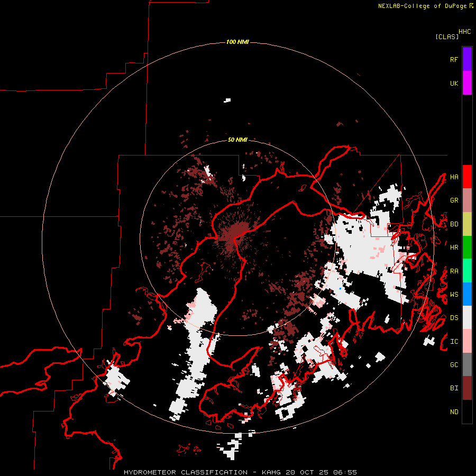476x476 pixels.
Task: Click the BI brown legend color block
Action: click(x=467, y=388)
